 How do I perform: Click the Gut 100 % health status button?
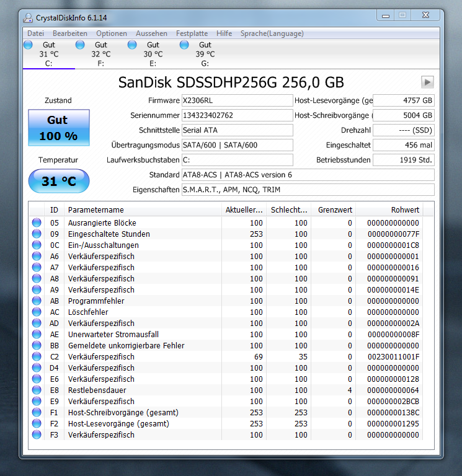coord(59,128)
